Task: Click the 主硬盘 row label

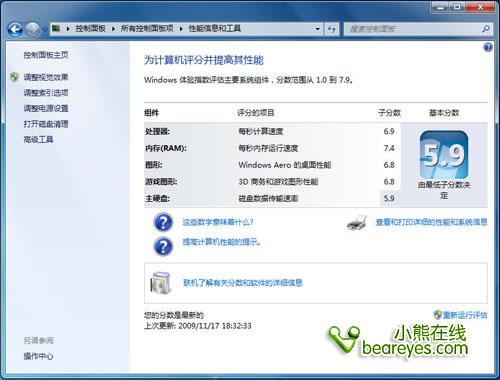Action: coord(157,199)
